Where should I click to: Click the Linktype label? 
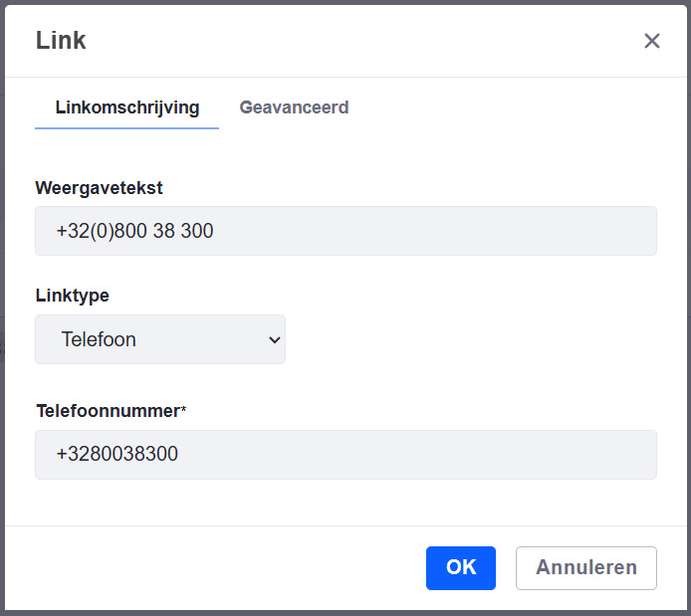point(72,296)
